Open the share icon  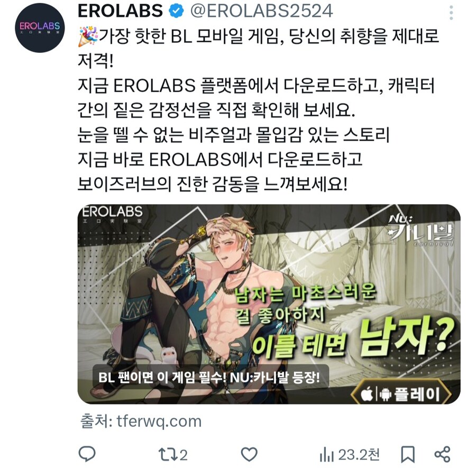click(442, 454)
